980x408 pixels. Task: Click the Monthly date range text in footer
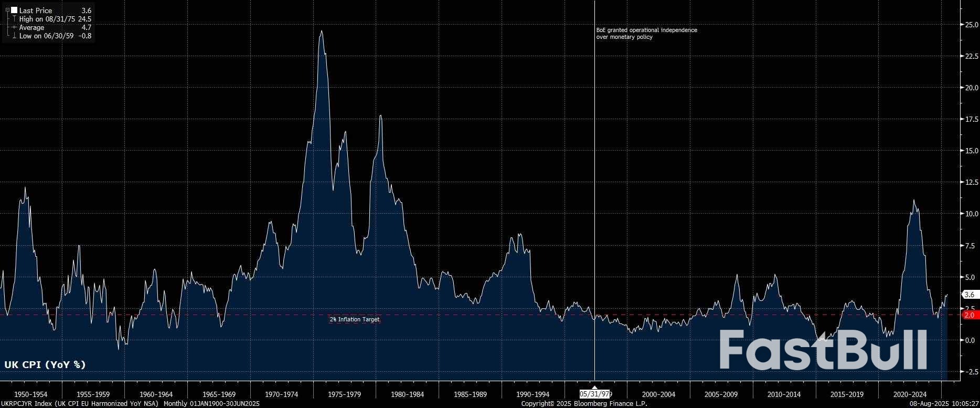(211, 404)
